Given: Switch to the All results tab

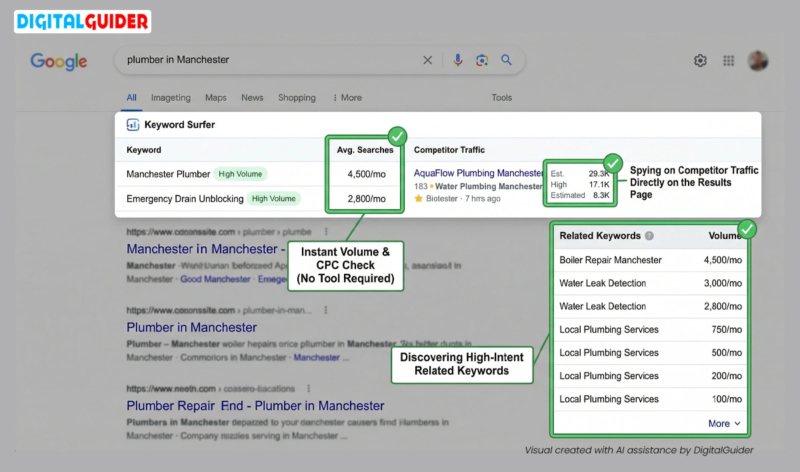Looking at the screenshot, I should tap(131, 97).
